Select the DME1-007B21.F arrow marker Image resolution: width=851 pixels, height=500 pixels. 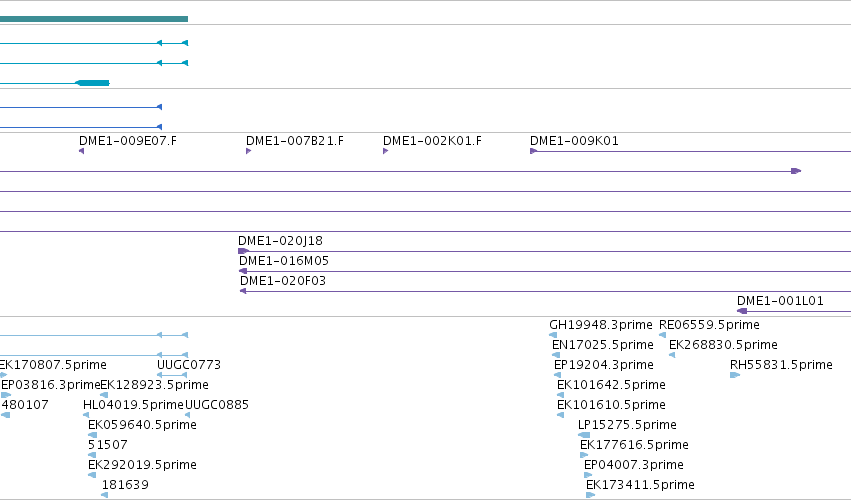point(248,151)
